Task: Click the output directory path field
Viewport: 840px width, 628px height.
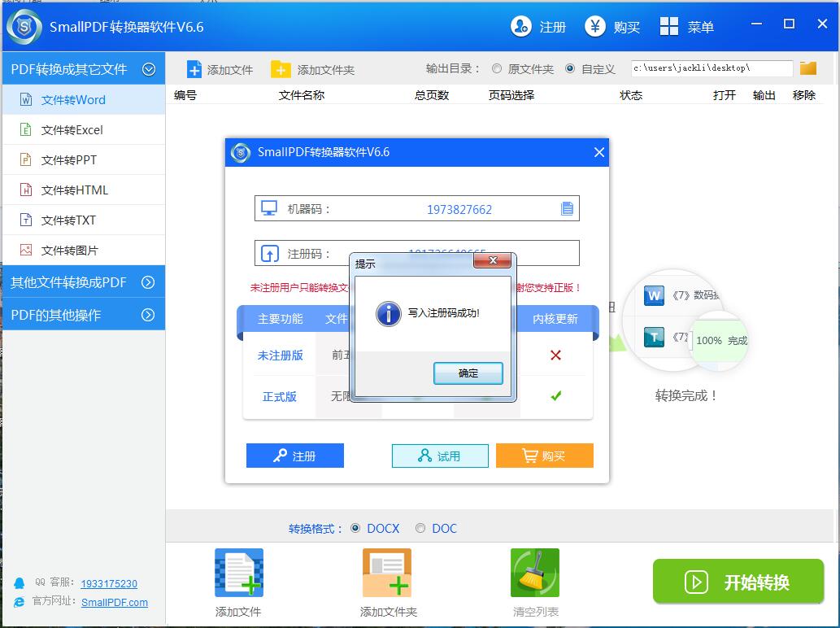Action: tap(712, 68)
